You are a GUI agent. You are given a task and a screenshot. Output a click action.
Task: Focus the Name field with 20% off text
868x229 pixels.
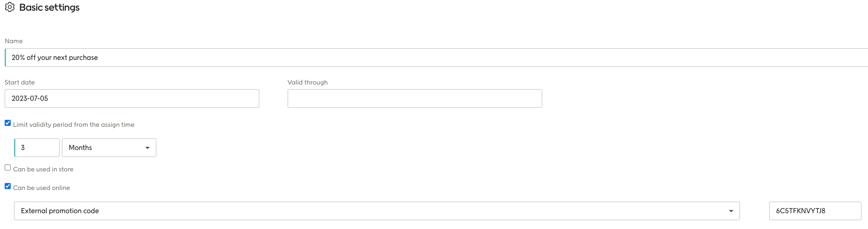436,58
